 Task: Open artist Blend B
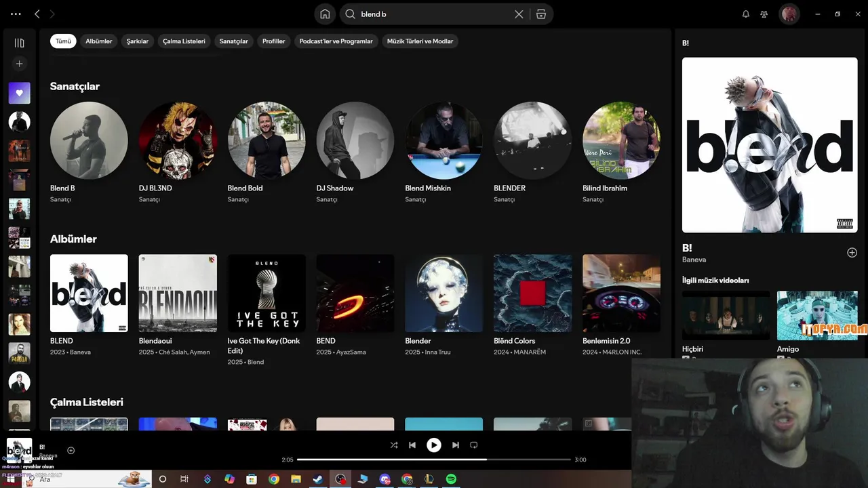point(89,140)
